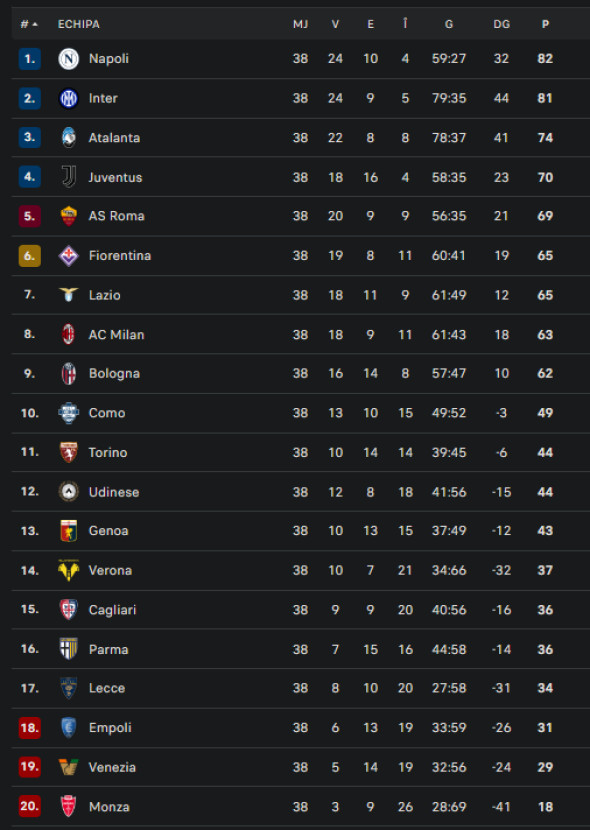Open the Bologna team page link

pos(114,373)
